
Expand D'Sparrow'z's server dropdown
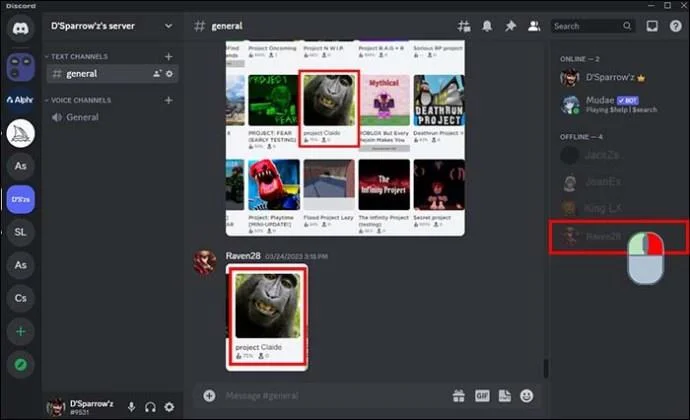(x=168, y=26)
